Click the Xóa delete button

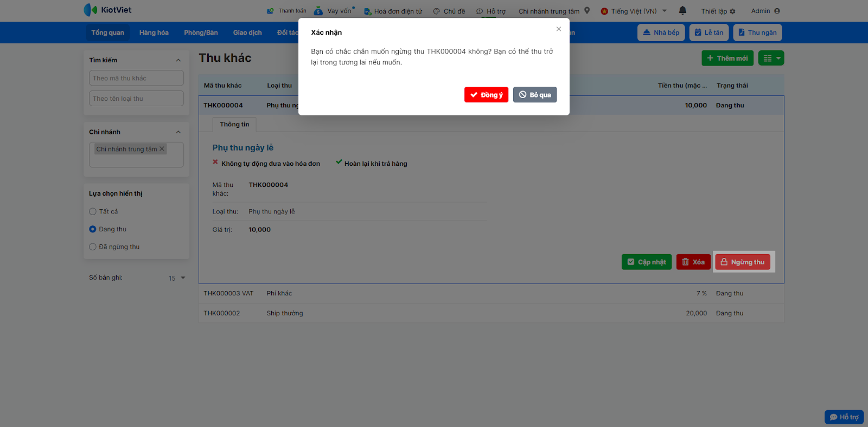click(693, 262)
